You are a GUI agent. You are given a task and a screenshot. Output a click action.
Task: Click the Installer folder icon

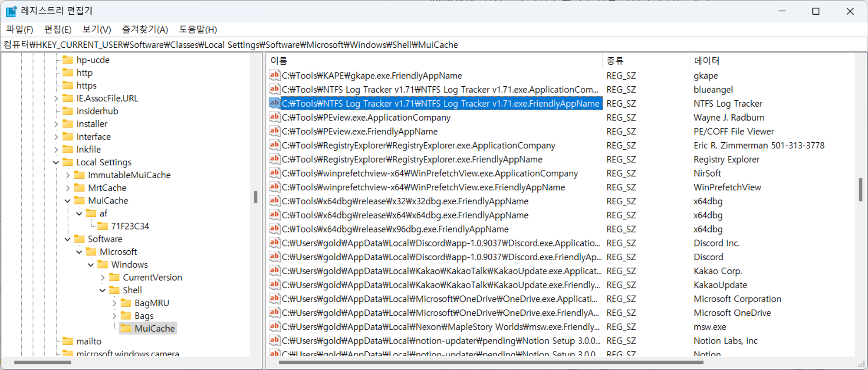coord(68,124)
